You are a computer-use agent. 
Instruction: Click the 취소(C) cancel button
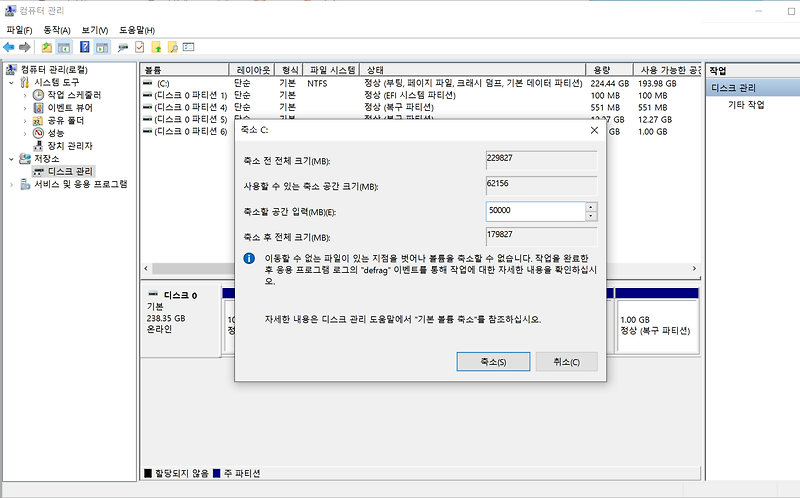(566, 362)
